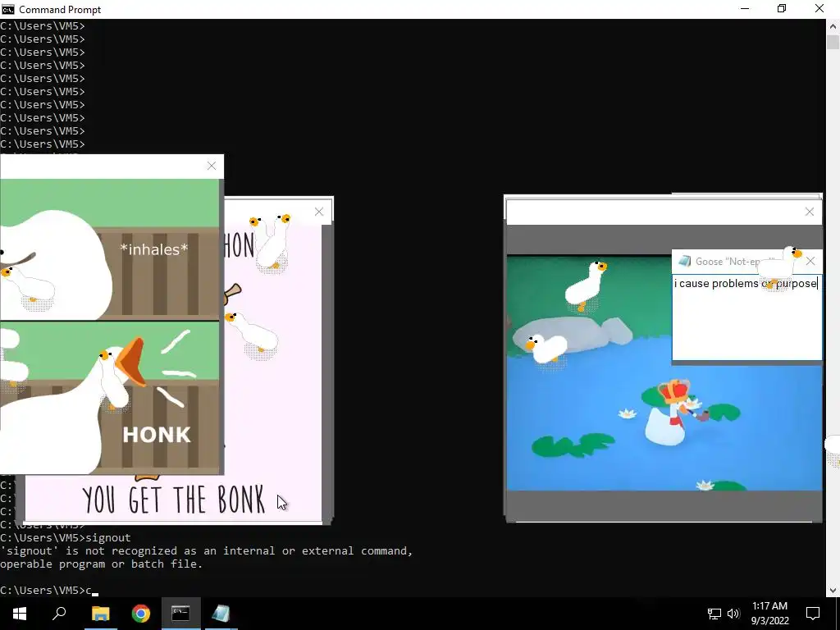Image resolution: width=840 pixels, height=630 pixels.
Task: Click the 'signout' command line text
Action: (107, 538)
